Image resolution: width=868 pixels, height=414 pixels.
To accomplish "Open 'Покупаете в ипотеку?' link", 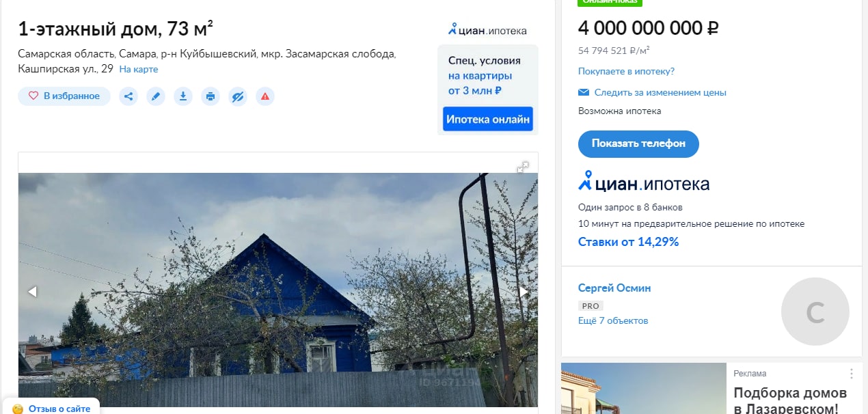I will point(626,71).
